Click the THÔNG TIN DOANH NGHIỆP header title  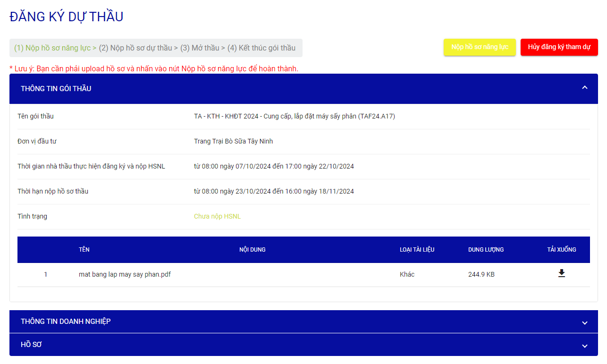66,322
